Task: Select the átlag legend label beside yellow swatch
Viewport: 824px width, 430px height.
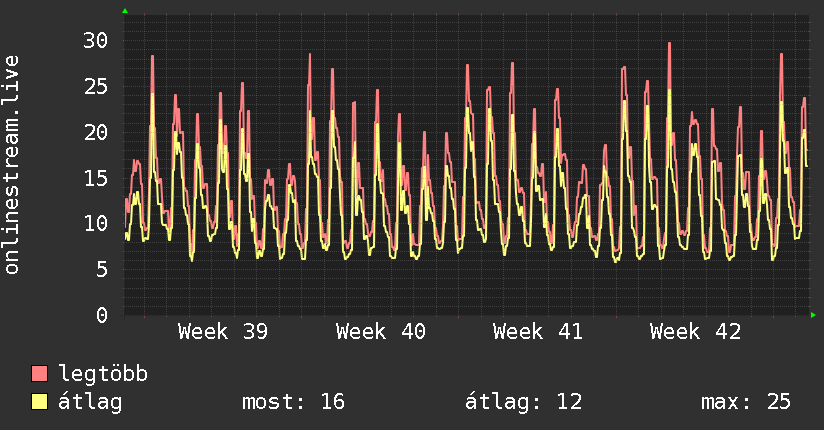Action: coord(90,402)
